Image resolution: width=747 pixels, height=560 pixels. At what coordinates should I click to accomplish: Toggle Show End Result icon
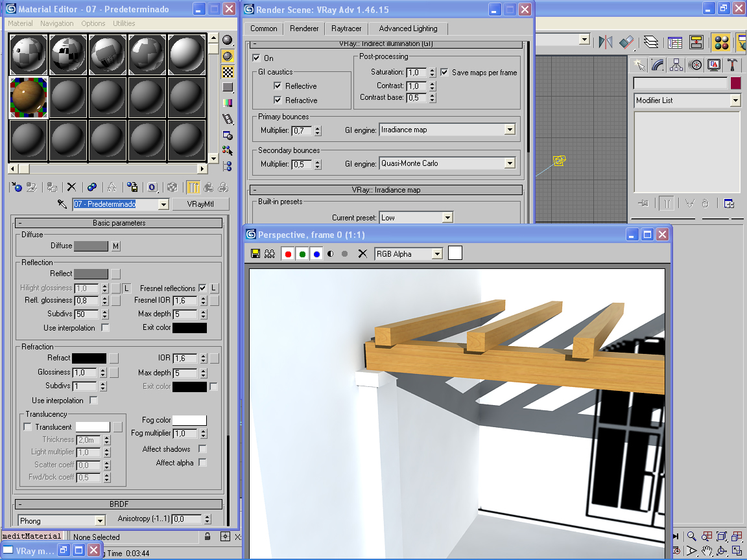[x=193, y=187]
